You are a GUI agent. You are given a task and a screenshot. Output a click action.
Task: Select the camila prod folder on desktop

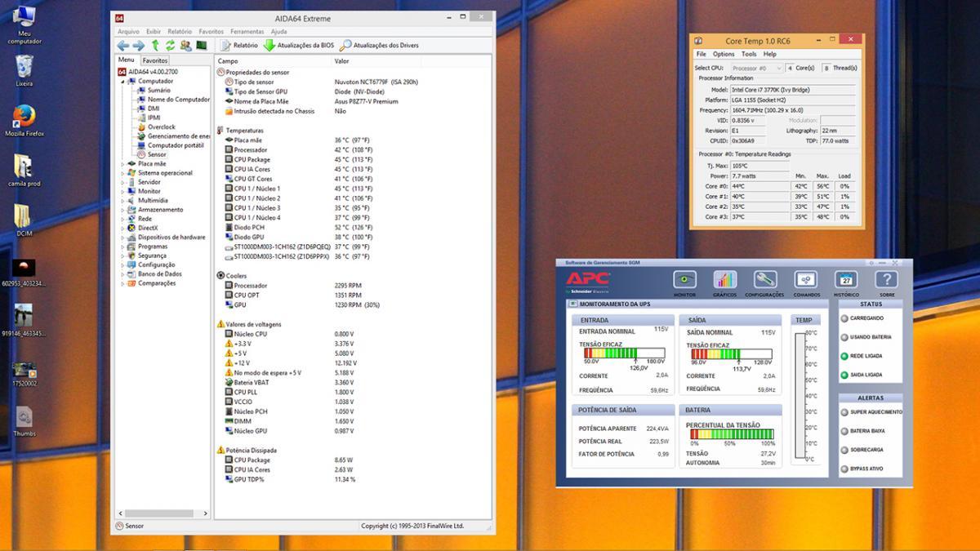(x=24, y=170)
